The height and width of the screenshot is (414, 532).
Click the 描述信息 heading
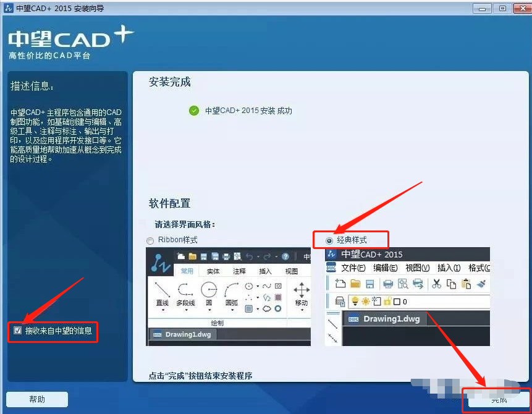tap(32, 86)
